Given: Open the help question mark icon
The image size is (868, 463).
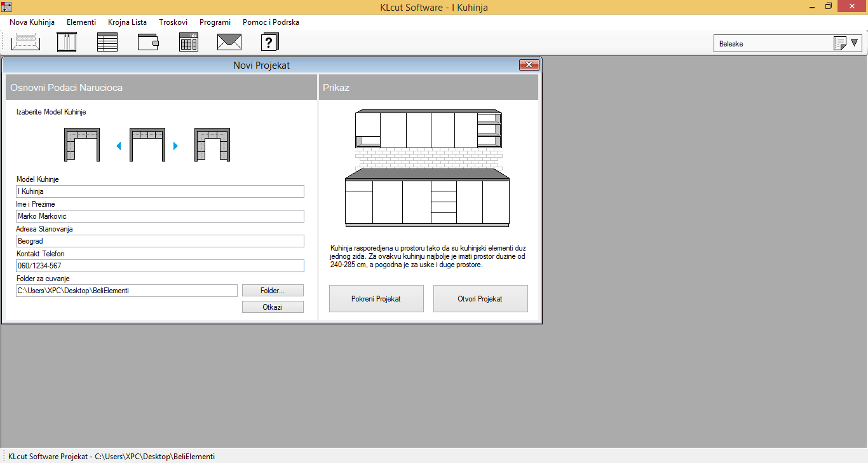Looking at the screenshot, I should click(x=270, y=43).
